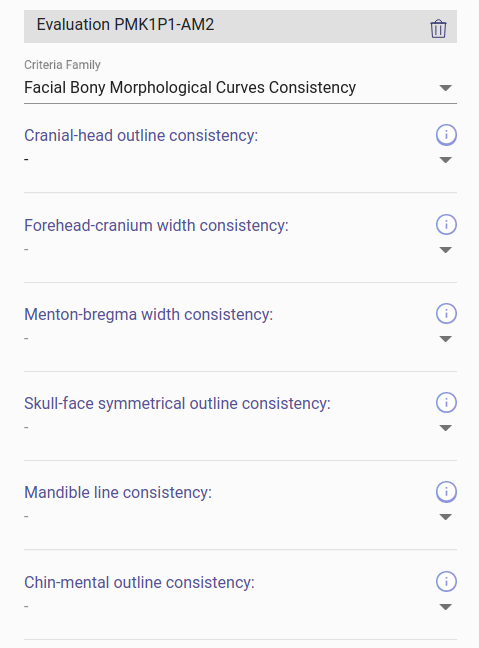Open info for Cranial-head outline consistency
Screen dimensions: 479x648
tap(446, 135)
